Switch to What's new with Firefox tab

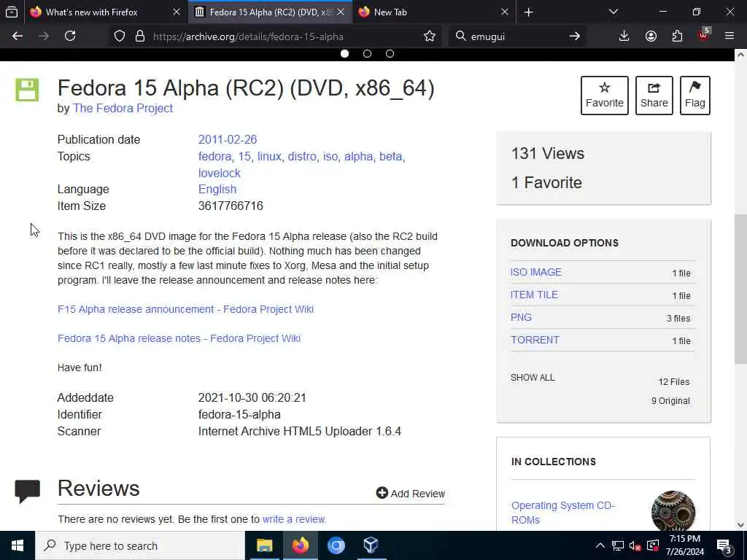106,12
